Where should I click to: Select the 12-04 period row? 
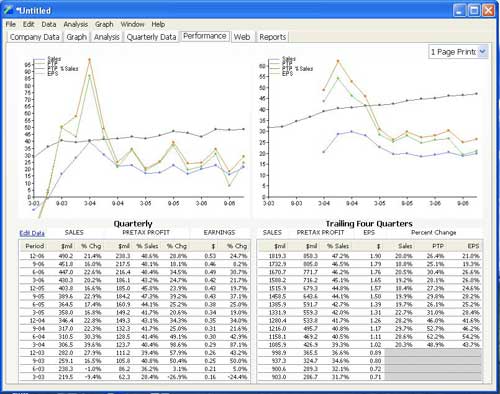(x=135, y=321)
